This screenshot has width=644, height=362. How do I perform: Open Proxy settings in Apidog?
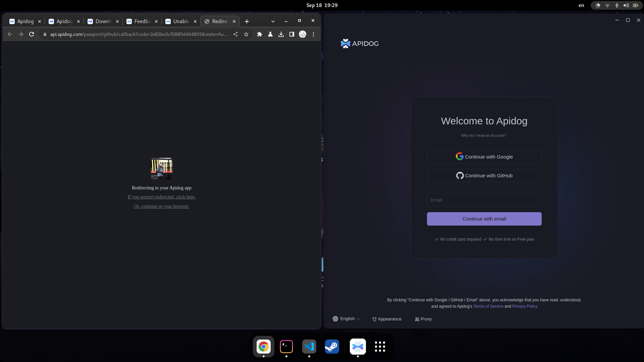point(423,319)
